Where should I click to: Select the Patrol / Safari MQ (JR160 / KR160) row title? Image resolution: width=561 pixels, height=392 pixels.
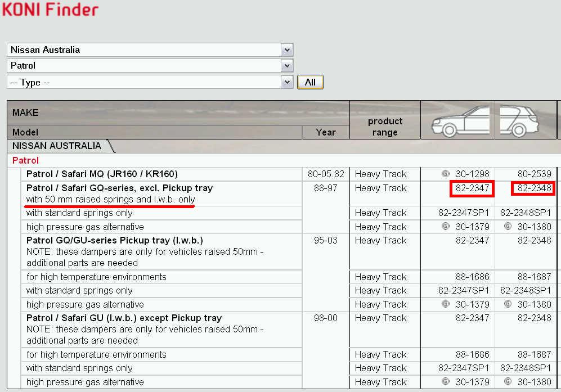[x=102, y=174]
